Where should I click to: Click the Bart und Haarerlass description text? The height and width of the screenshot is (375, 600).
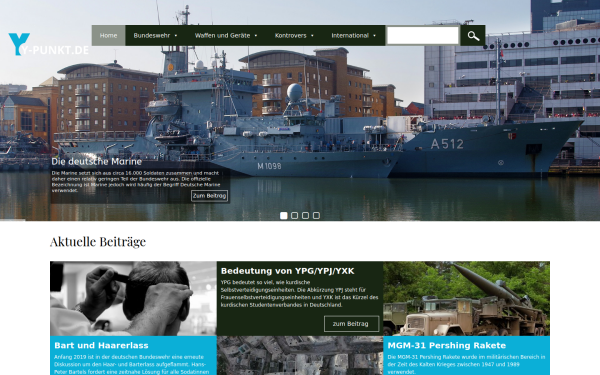pyautogui.click(x=131, y=364)
